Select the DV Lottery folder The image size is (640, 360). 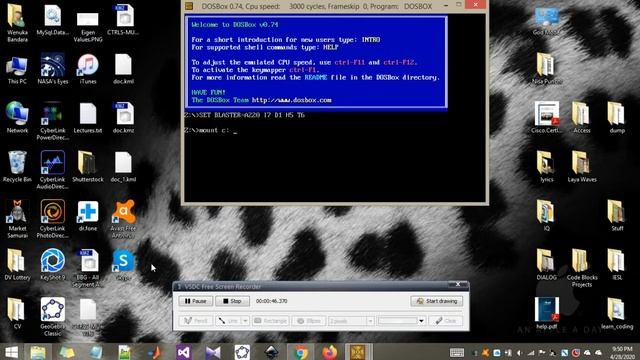tap(17, 264)
